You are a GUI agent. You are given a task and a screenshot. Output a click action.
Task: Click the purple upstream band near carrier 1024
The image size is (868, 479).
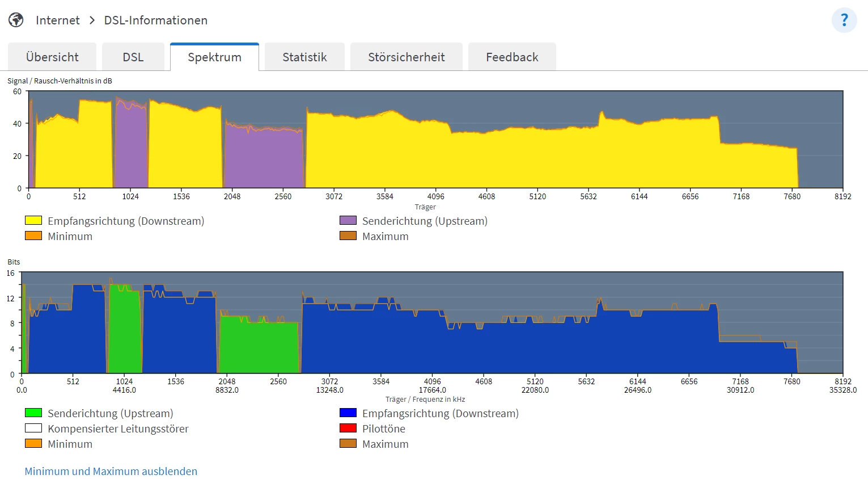pyautogui.click(x=131, y=148)
